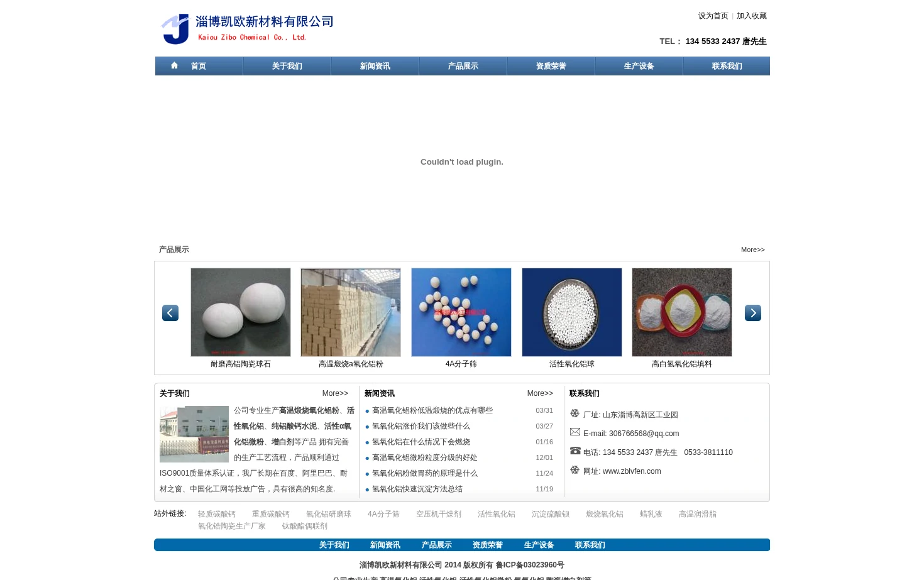The height and width of the screenshot is (580, 924).
Task: Click bold 纯铝酸钙水泥 link in about text
Action: [x=294, y=426]
